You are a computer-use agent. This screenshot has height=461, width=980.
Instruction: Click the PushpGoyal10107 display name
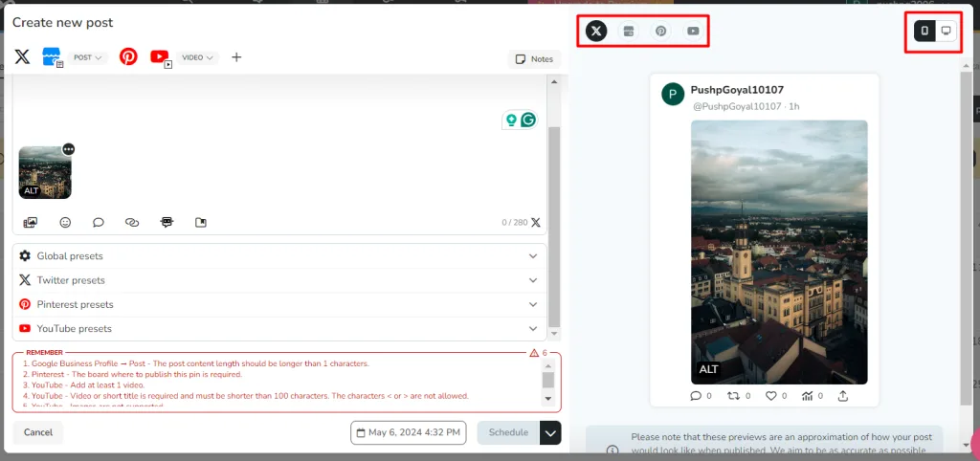click(x=737, y=90)
